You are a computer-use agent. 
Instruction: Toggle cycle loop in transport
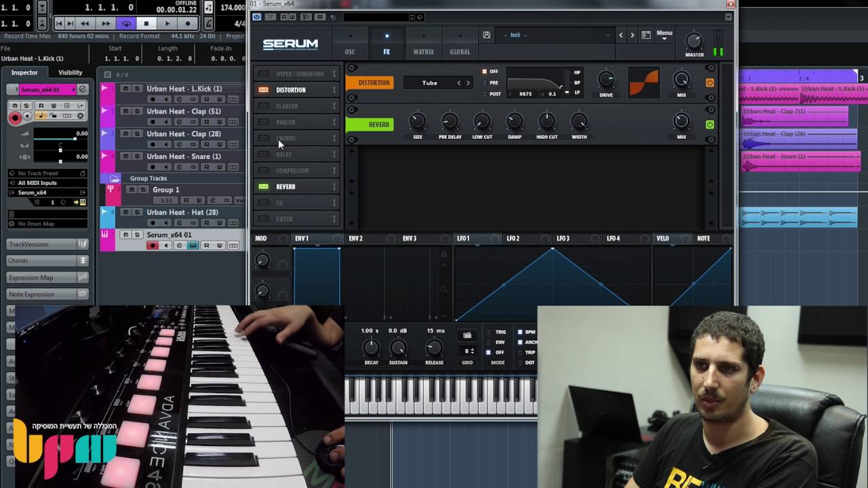point(126,24)
